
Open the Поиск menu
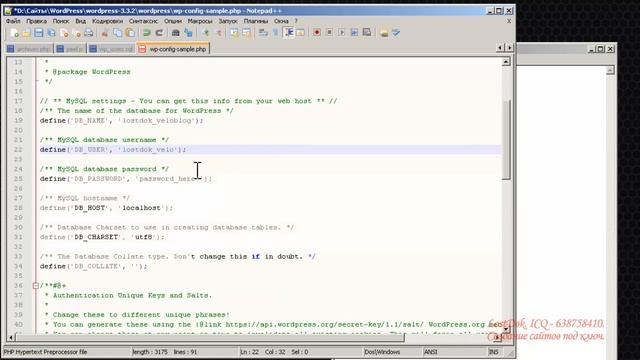[61, 21]
